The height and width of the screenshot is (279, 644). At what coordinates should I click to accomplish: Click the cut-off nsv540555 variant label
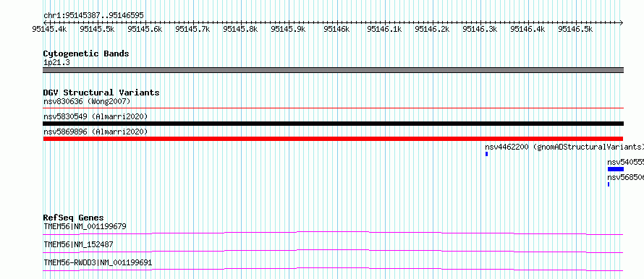(x=625, y=162)
